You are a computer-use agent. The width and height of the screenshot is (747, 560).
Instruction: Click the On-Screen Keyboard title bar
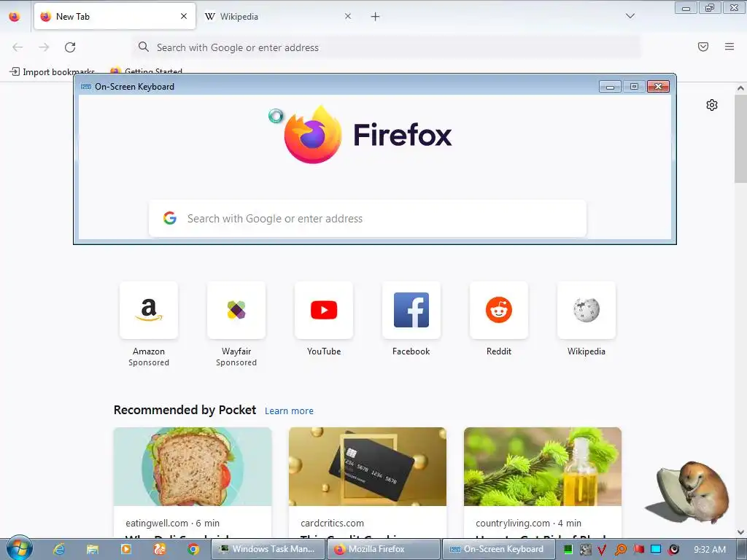[333, 87]
